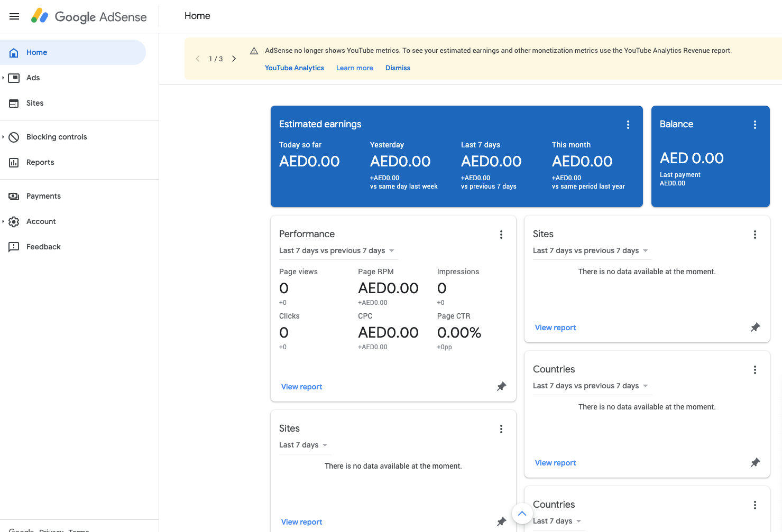Open the hamburger main menu
The width and height of the screenshot is (782, 532).
coord(14,16)
